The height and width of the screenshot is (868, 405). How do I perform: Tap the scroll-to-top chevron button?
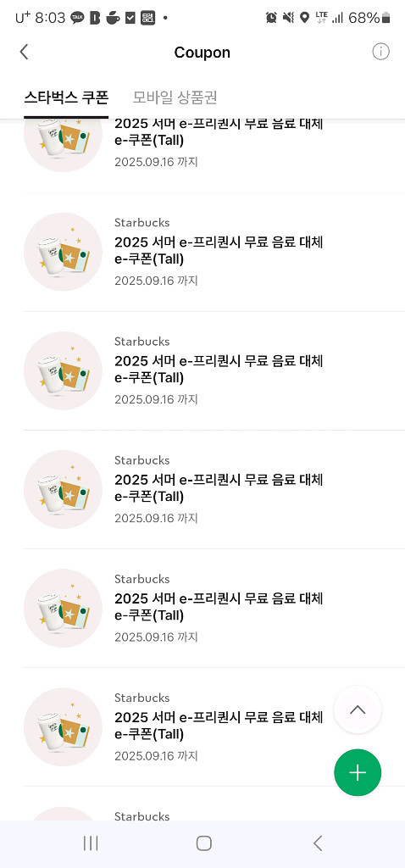tap(358, 709)
